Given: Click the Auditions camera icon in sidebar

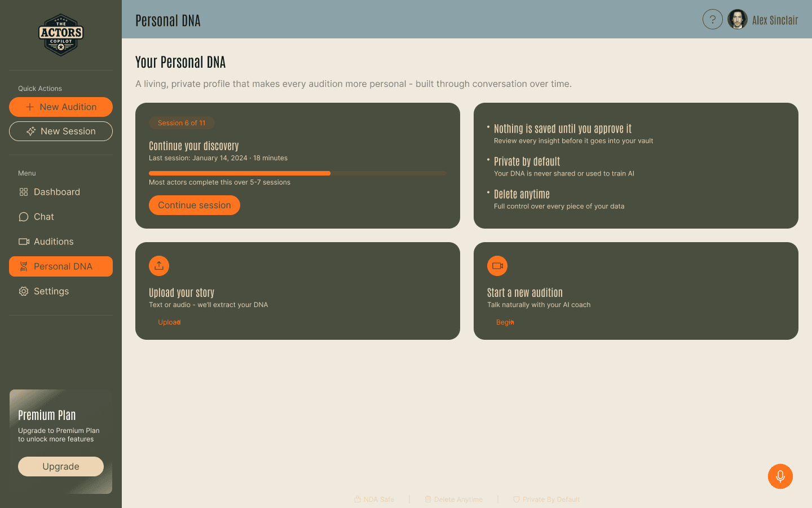Looking at the screenshot, I should [24, 242].
